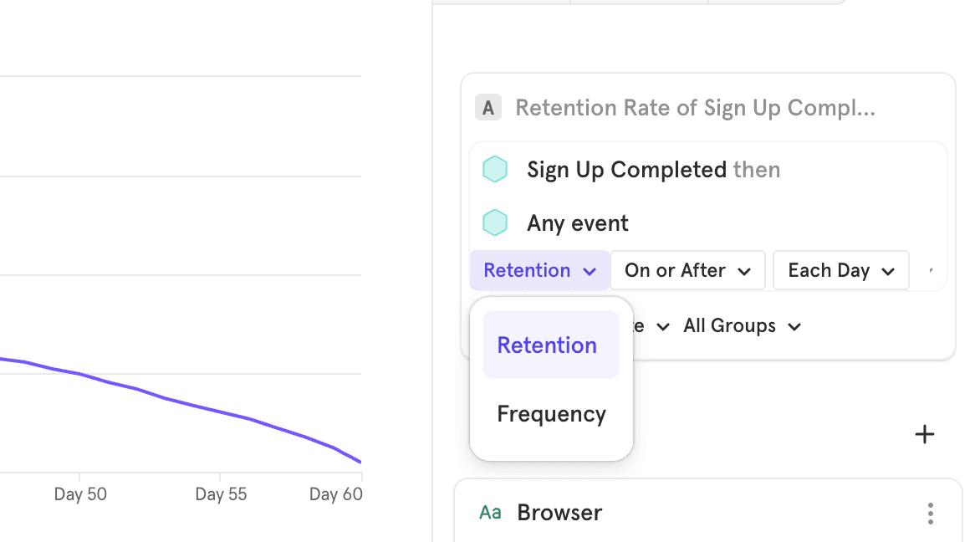Open the "All Groups" dropdown
This screenshot has height=542, width=980.
[x=742, y=326]
